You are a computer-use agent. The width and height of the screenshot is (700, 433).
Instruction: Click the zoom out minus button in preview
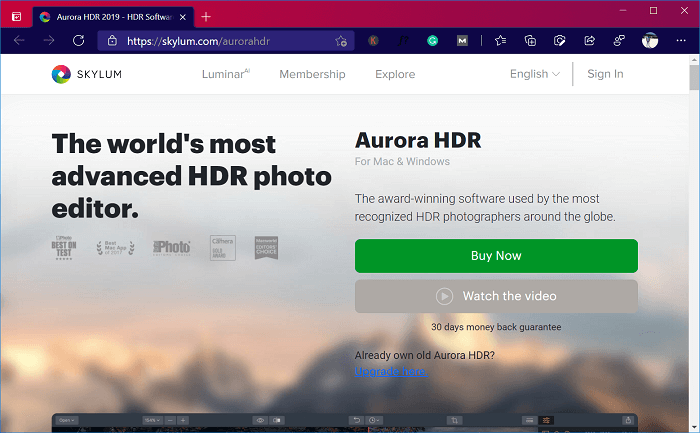[171, 421]
